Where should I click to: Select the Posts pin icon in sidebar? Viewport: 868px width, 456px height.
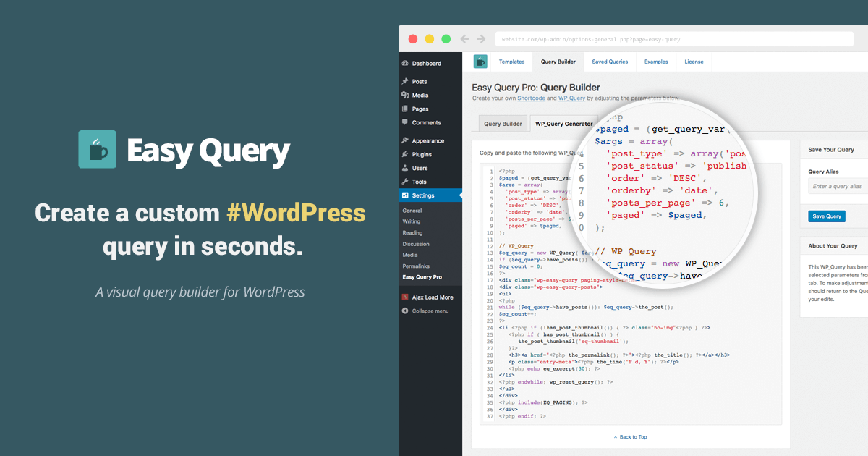[x=407, y=81]
